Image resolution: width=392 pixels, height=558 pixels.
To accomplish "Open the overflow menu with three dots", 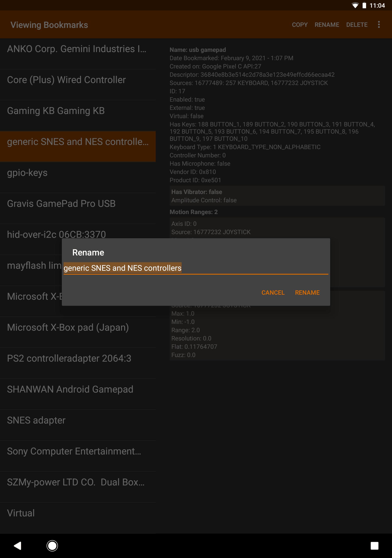I will pos(379,25).
